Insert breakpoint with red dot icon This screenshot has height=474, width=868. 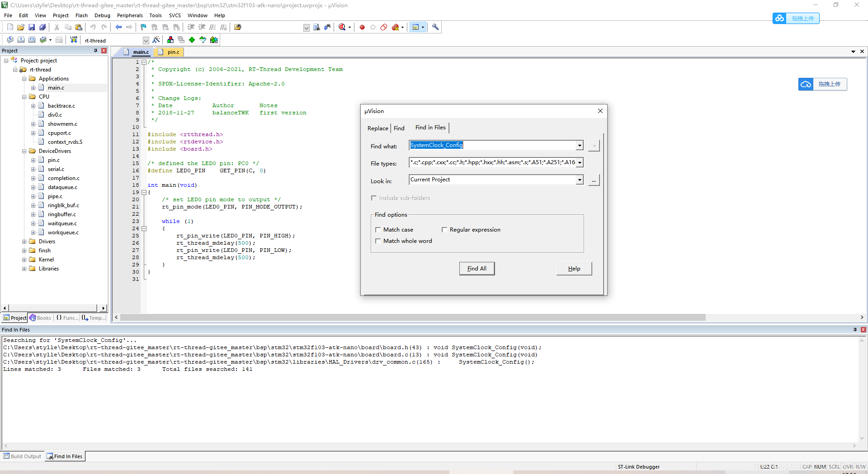(362, 27)
